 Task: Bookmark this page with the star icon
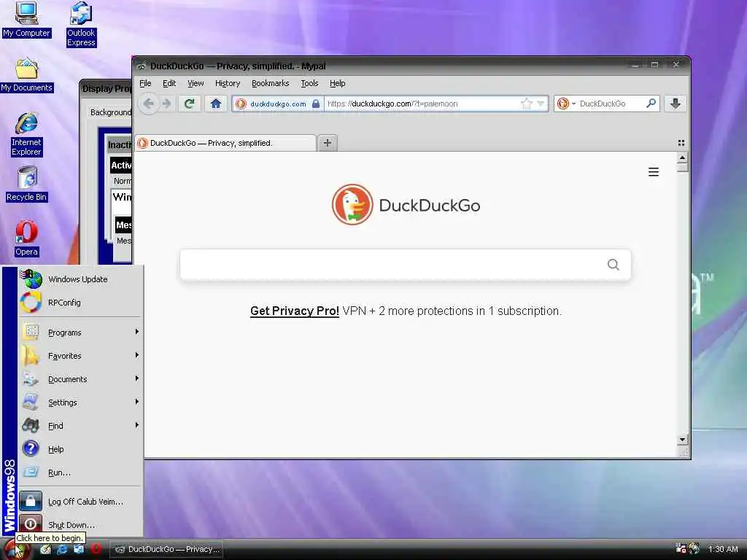(526, 104)
